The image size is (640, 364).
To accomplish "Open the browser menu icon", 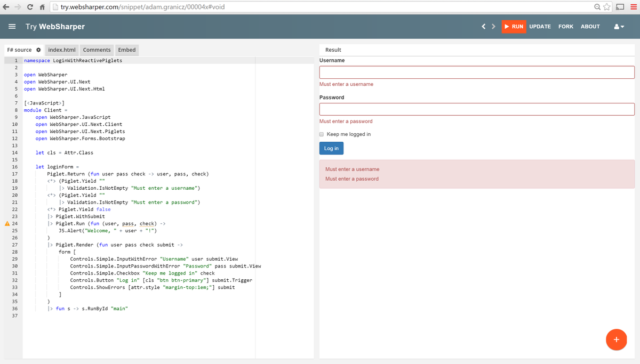I will pos(633,6).
